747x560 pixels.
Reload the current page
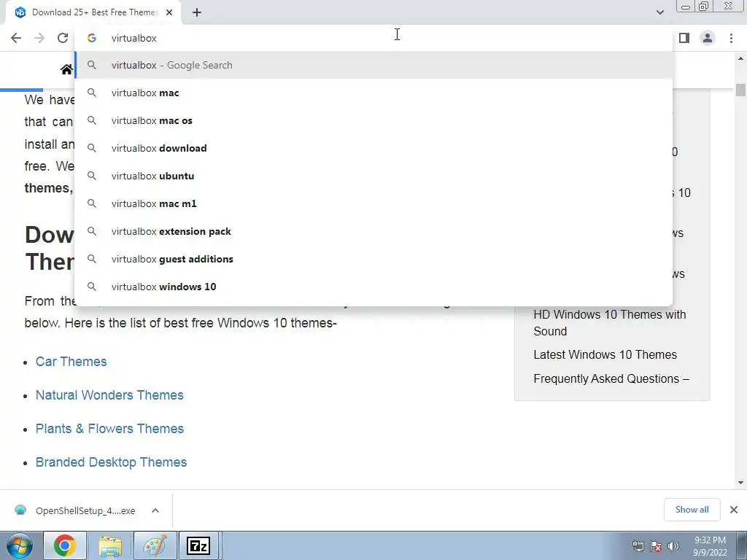pyautogui.click(x=63, y=38)
